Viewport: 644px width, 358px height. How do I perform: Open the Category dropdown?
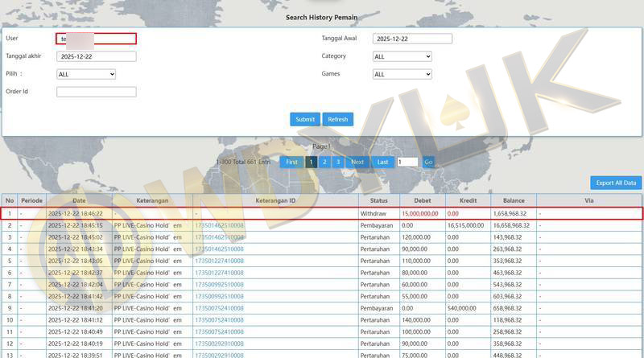click(402, 56)
